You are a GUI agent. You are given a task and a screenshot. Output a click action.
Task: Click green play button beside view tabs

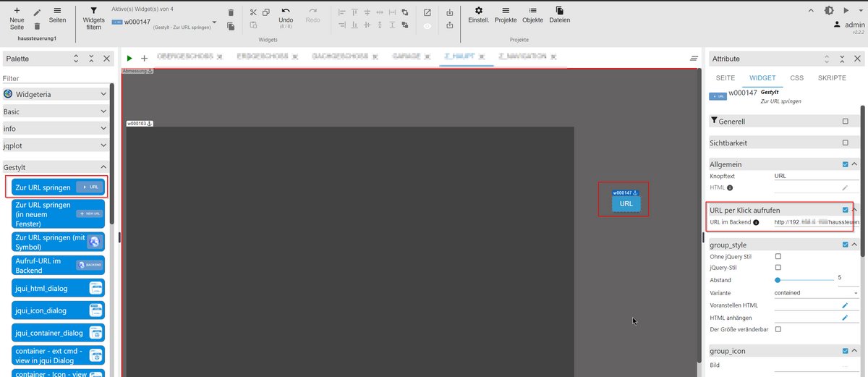pyautogui.click(x=129, y=58)
